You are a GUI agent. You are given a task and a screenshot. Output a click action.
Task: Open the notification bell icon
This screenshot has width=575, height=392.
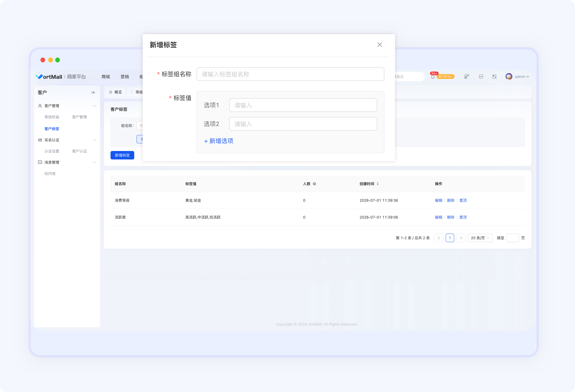(x=433, y=77)
